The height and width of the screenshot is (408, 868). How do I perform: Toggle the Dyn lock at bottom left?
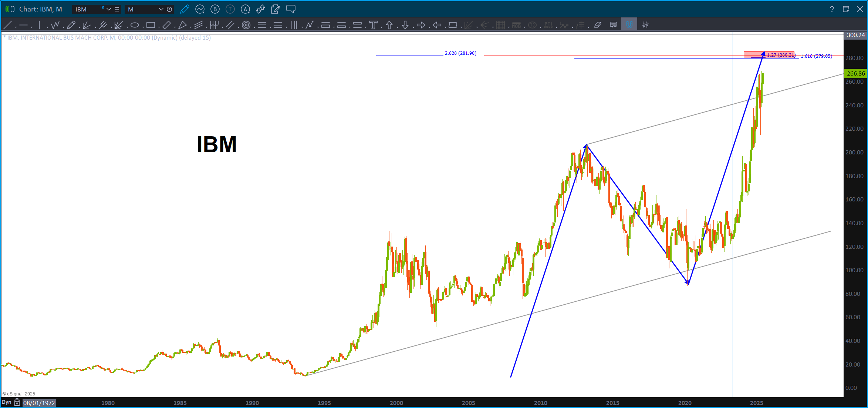click(x=17, y=402)
